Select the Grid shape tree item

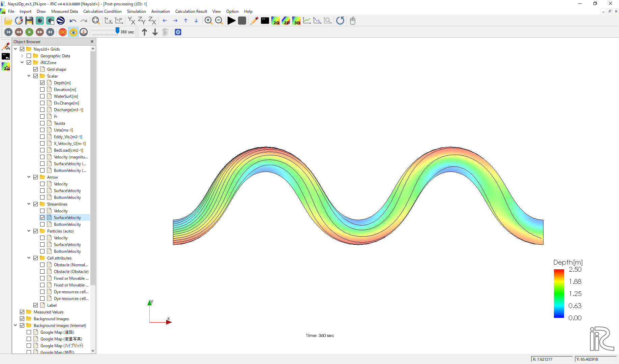click(x=56, y=69)
